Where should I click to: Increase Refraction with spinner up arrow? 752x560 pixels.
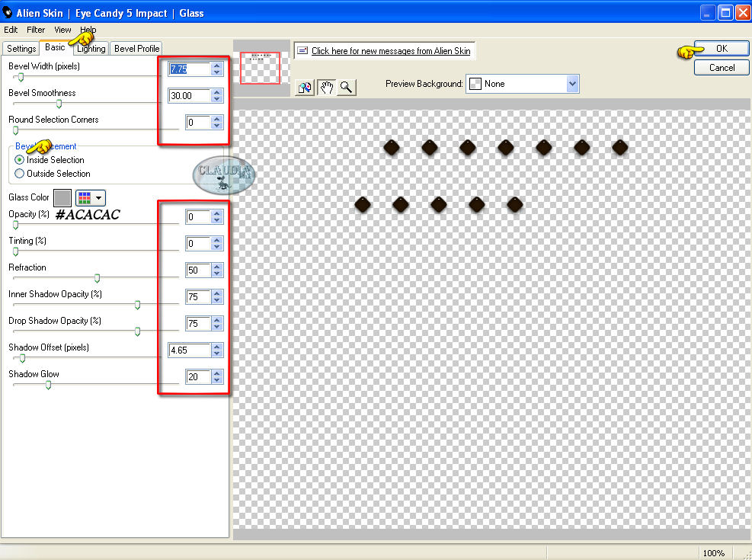coord(217,267)
